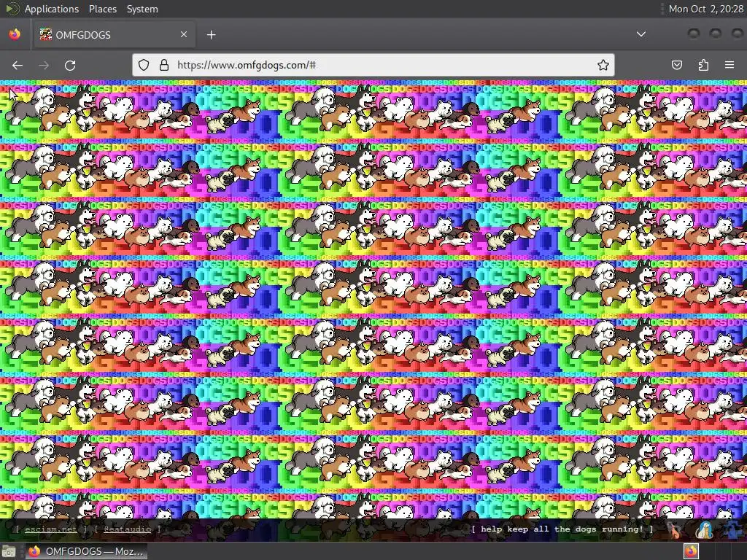
Task: Open the Extensions puzzle-piece menu
Action: coord(703,65)
